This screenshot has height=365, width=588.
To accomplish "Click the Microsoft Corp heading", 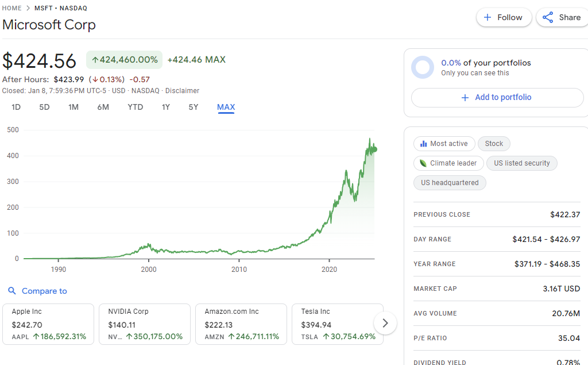I will [x=49, y=25].
